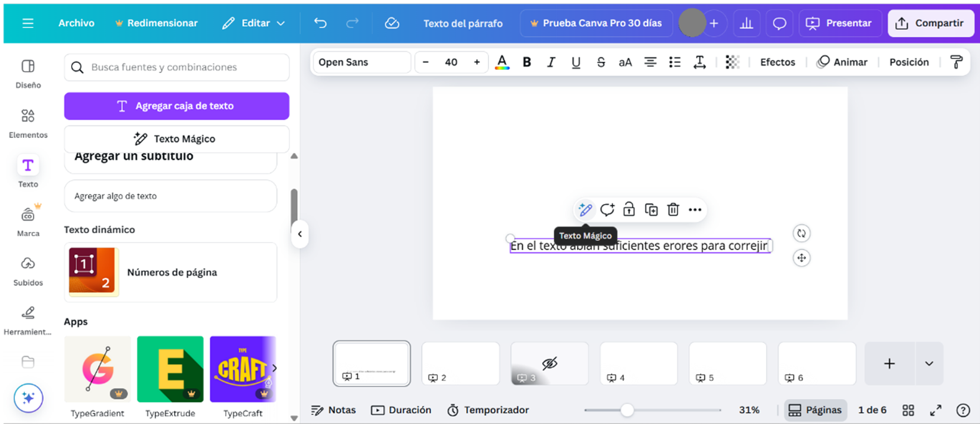
Task: Duplicate the selected text element
Action: (x=651, y=210)
